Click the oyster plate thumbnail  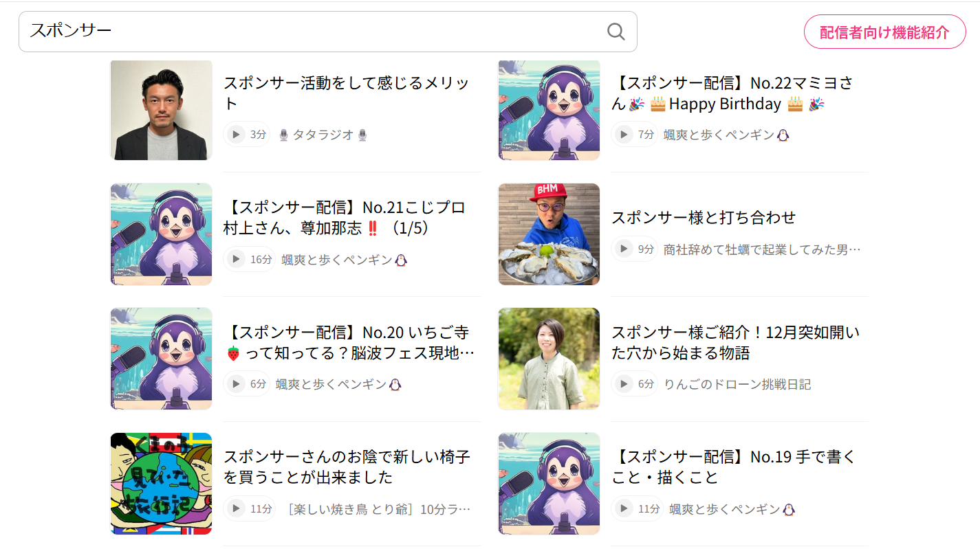[549, 234]
